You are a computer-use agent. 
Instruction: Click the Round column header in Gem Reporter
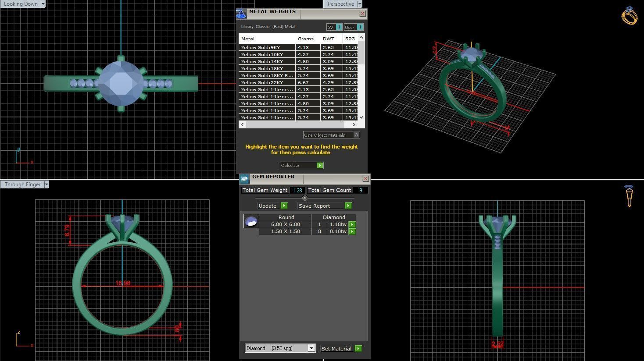tap(286, 217)
